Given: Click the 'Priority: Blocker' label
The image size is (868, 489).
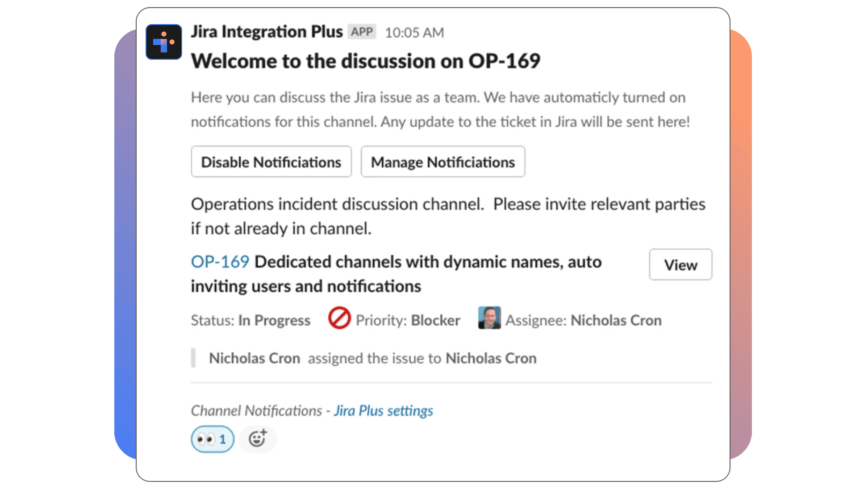Looking at the screenshot, I should coord(408,320).
